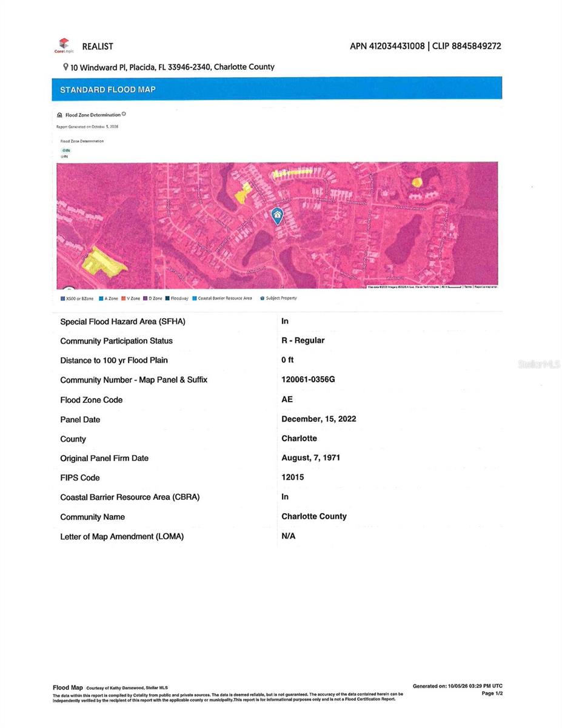This screenshot has height=728, width=562.
Task: Click the Report a map error link
Action: point(486,286)
